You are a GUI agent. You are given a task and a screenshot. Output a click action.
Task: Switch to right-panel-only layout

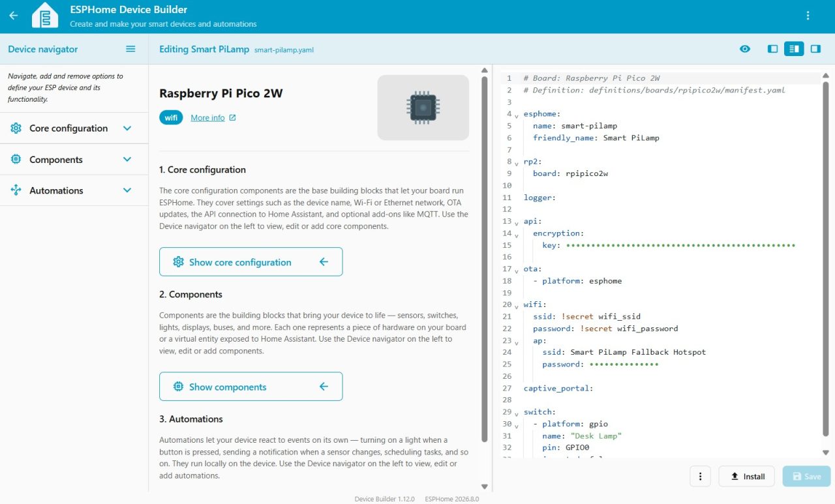[815, 49]
